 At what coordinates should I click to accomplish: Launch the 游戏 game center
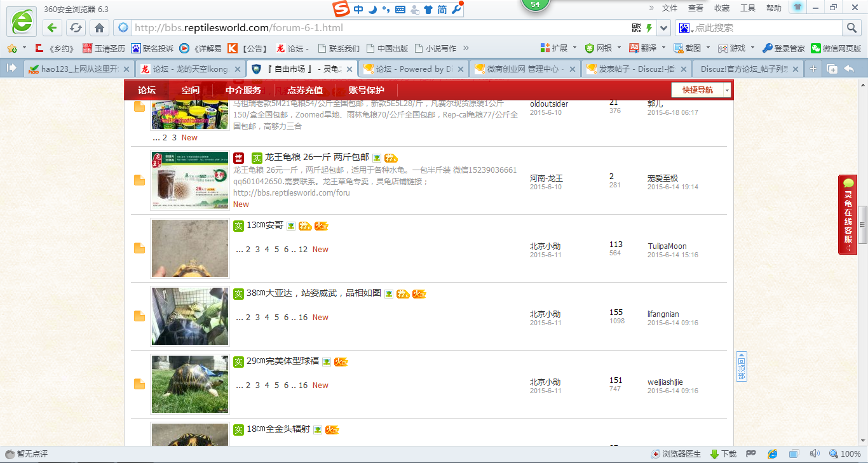coord(737,48)
